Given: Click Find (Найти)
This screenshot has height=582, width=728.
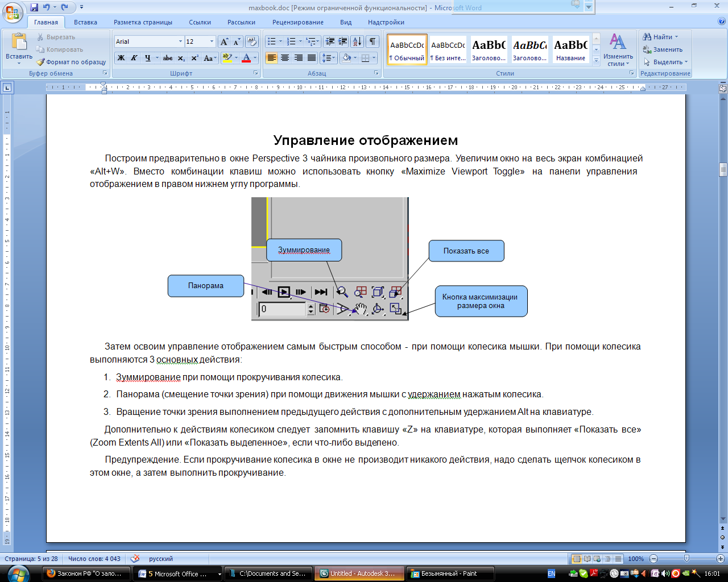Looking at the screenshot, I should (661, 37).
